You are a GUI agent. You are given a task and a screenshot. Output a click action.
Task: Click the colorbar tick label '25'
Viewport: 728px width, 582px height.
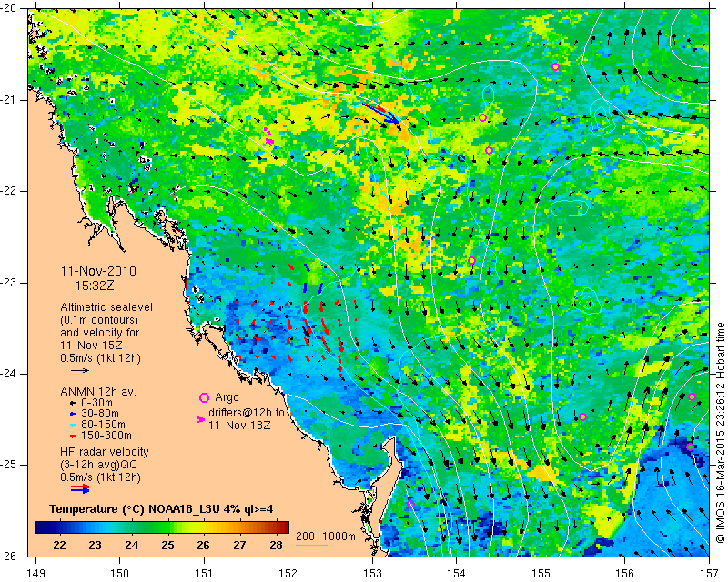click(x=167, y=545)
